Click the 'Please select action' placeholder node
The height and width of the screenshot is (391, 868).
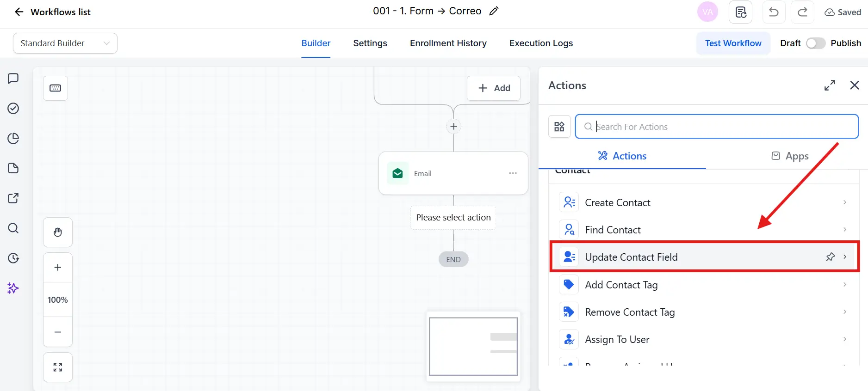[453, 218]
